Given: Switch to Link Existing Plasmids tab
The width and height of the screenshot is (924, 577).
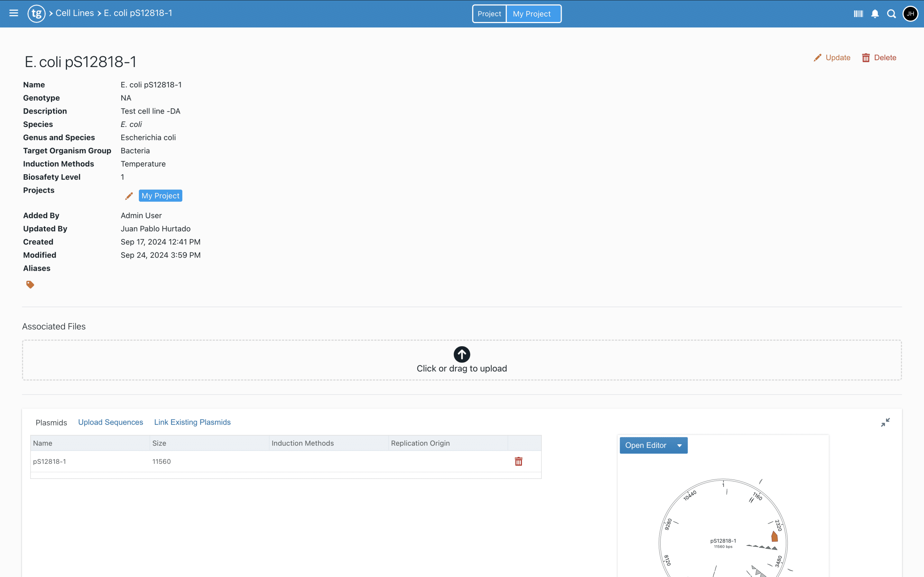Looking at the screenshot, I should tap(192, 422).
